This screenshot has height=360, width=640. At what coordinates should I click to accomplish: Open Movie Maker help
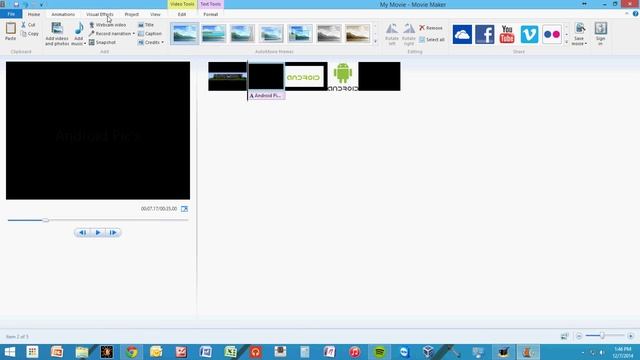[636, 14]
